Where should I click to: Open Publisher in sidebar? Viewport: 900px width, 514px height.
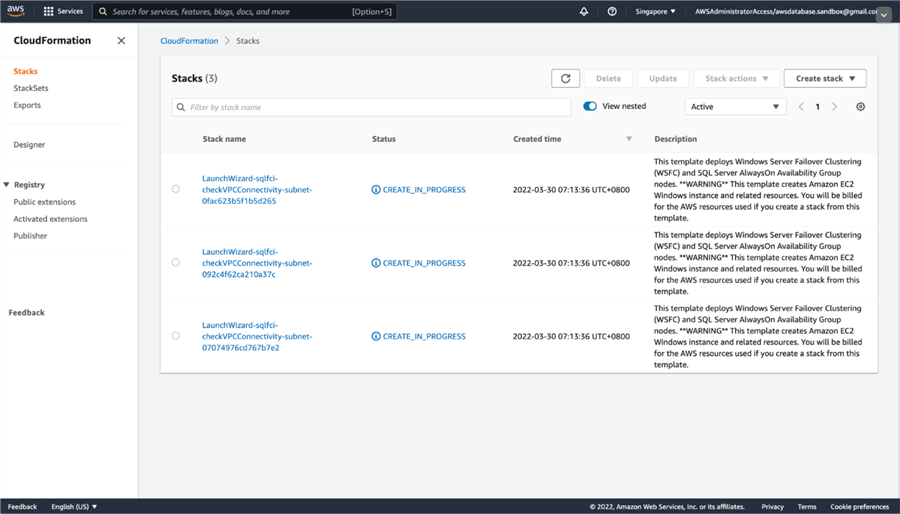30,236
